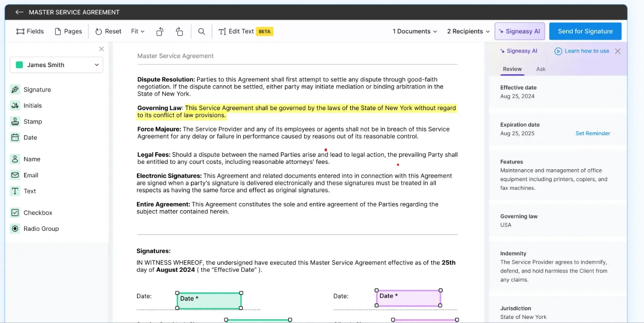This screenshot has width=644, height=323.
Task: Select the Radio Group field
Action: pos(35,229)
